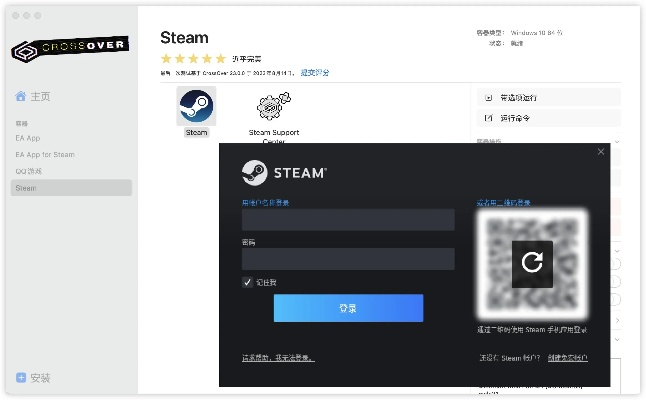This screenshot has width=646, height=400.
Task: Click the CrossOver logo
Action: coord(70,49)
